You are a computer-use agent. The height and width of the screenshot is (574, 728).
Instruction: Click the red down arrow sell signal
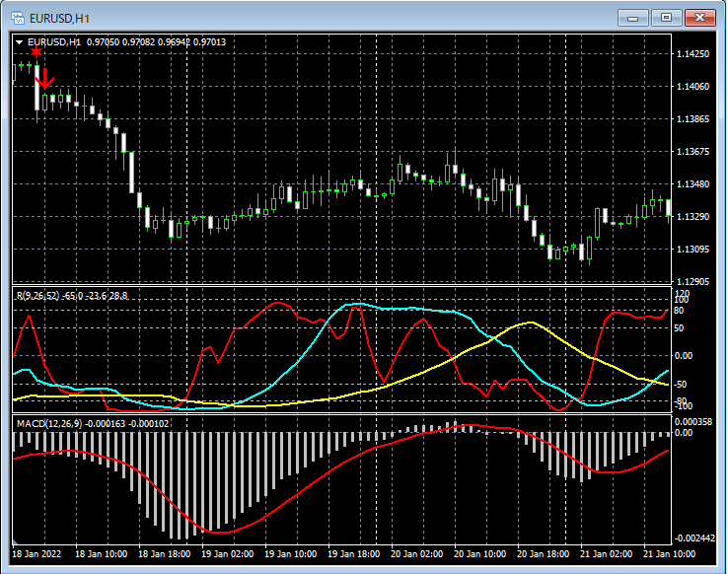point(45,77)
